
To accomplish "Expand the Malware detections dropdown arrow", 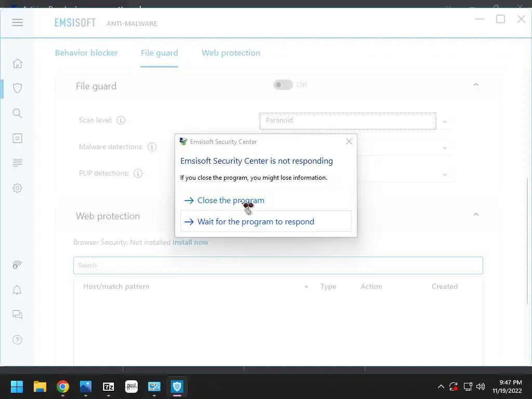I will [x=445, y=148].
